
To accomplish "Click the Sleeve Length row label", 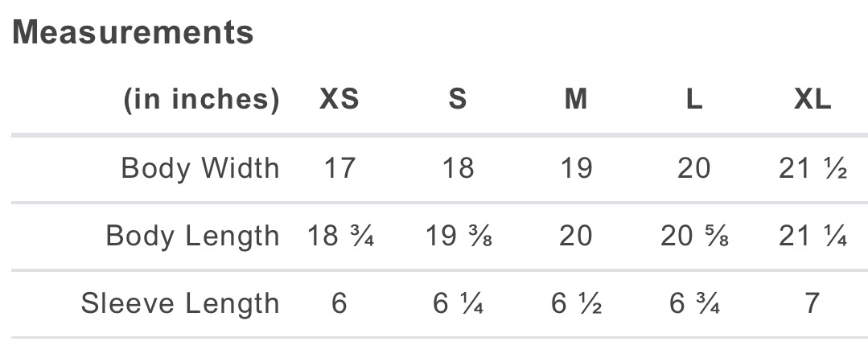I will coord(180,303).
